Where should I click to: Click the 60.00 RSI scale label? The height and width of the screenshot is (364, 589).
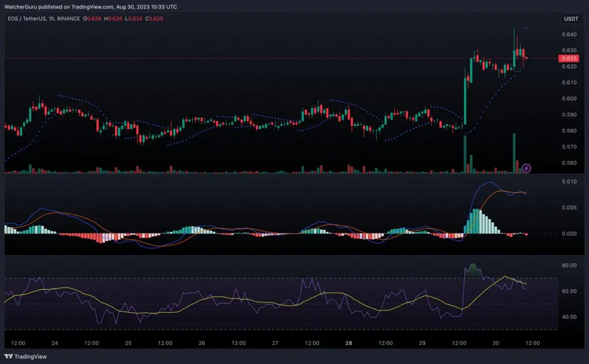click(x=569, y=291)
